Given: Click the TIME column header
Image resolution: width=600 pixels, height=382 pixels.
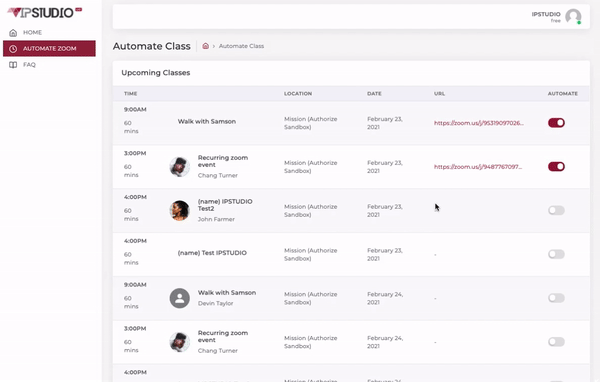Looking at the screenshot, I should click(130, 93).
